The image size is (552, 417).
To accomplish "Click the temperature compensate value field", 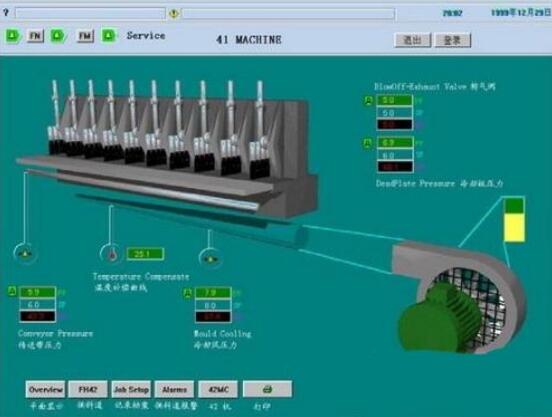I will [x=145, y=254].
